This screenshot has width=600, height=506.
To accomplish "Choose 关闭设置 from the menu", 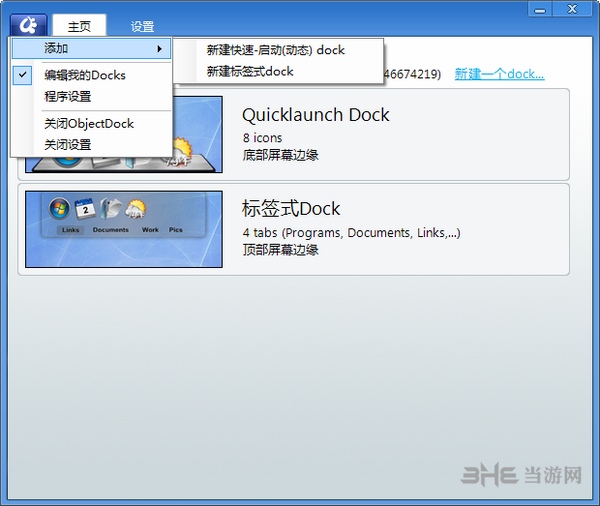I will click(68, 145).
